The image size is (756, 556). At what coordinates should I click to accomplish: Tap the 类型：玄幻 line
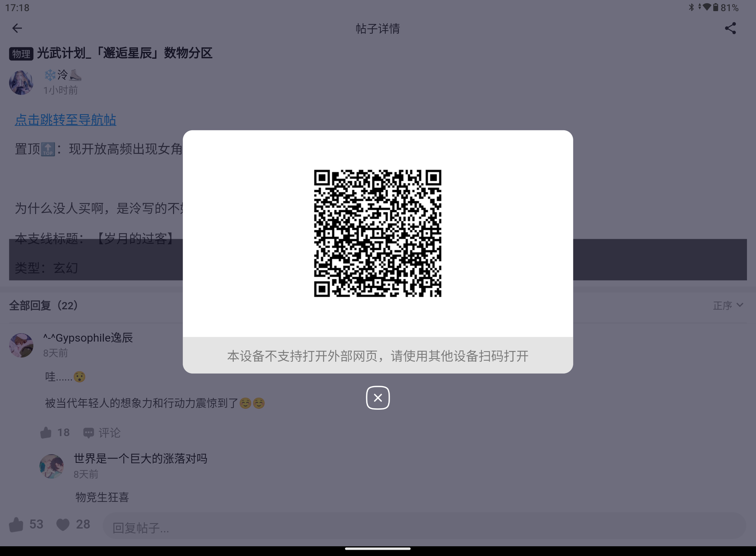[x=46, y=268]
